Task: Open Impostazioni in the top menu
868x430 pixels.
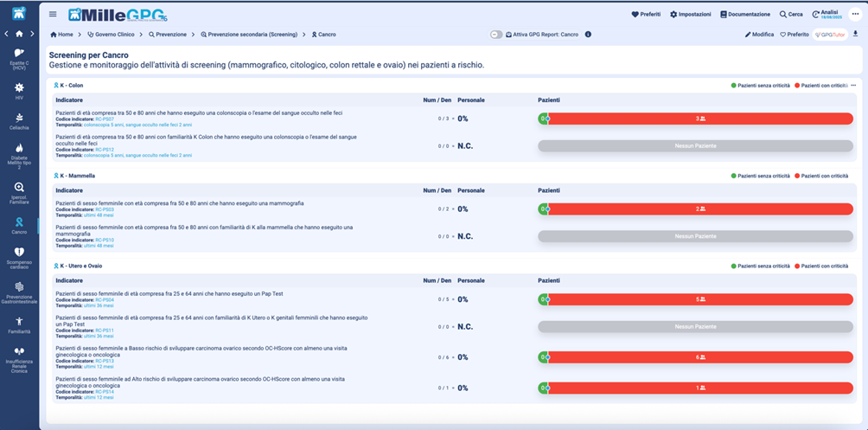Action: pos(688,14)
